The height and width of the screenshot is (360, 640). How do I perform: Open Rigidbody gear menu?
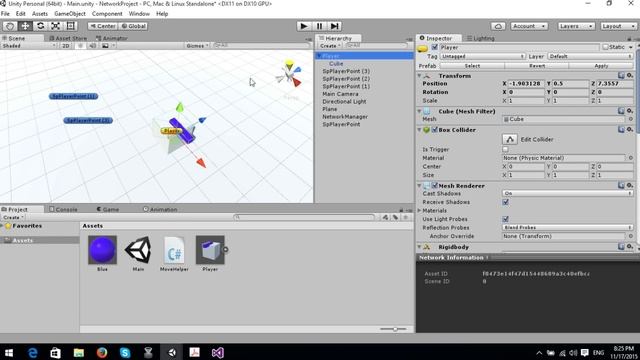pos(630,247)
